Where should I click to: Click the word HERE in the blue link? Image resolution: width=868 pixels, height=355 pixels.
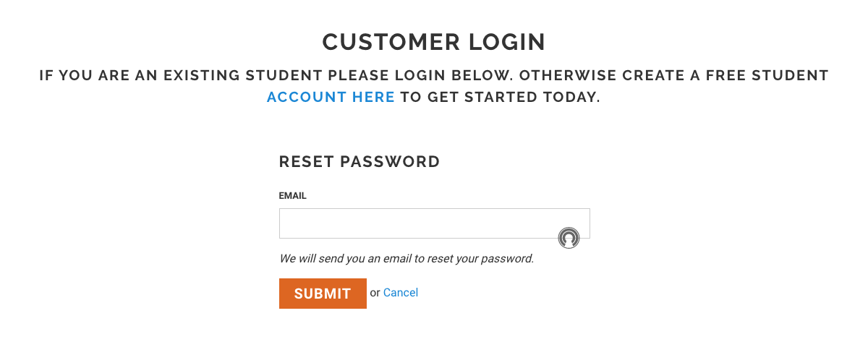[x=373, y=97]
